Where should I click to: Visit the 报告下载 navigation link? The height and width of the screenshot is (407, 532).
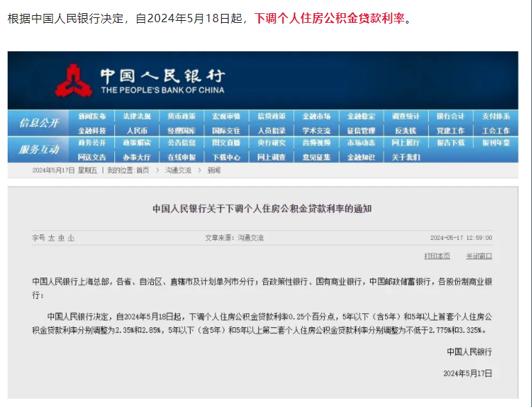(x=450, y=143)
